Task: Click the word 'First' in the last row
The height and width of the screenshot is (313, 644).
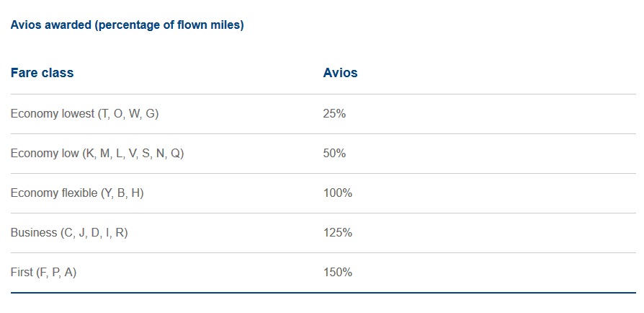Action: (22, 273)
